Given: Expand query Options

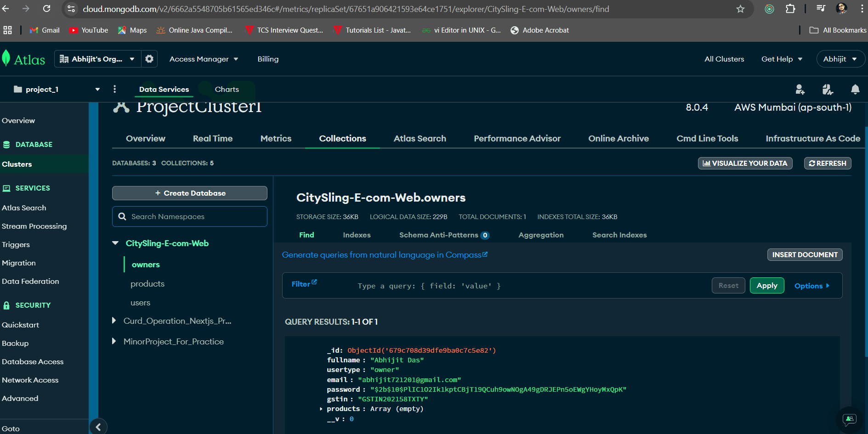Looking at the screenshot, I should tap(812, 286).
